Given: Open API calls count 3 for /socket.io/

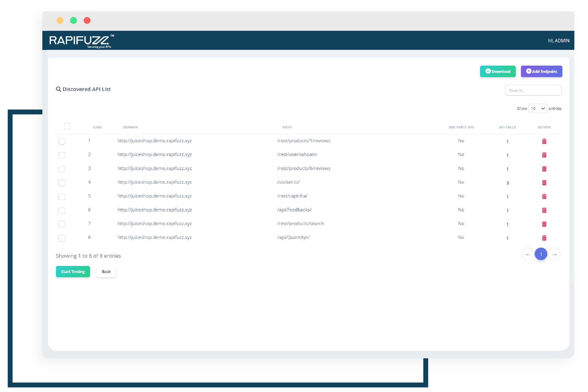Looking at the screenshot, I should (x=507, y=183).
